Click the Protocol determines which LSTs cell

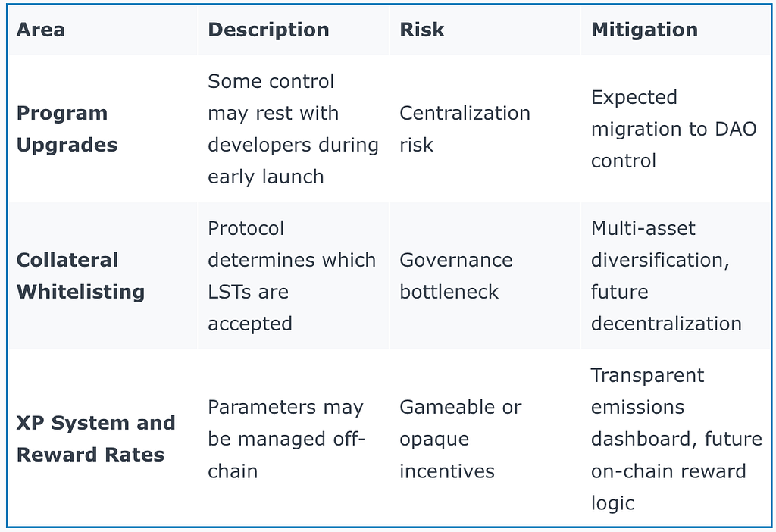pyautogui.click(x=292, y=276)
